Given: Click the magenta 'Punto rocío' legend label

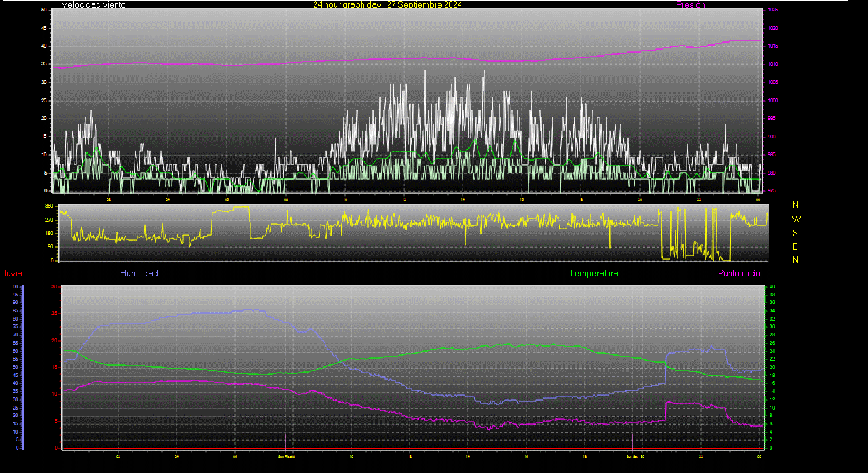Looking at the screenshot, I should [739, 273].
